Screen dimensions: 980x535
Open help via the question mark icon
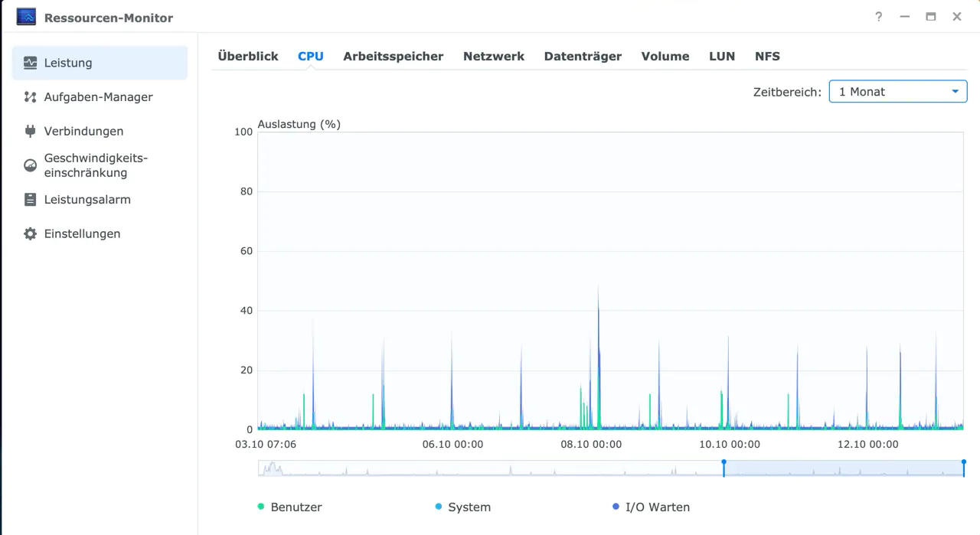pos(878,16)
